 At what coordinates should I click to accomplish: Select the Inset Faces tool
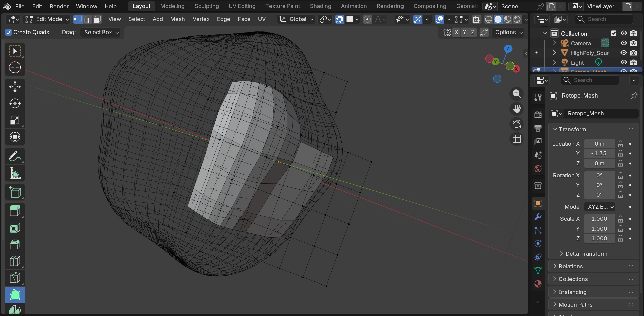[x=15, y=228]
